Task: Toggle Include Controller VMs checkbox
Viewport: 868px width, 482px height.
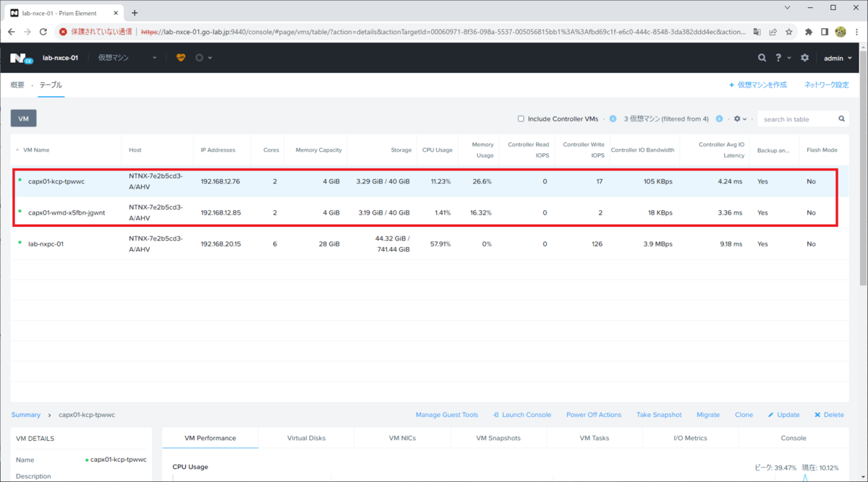Action: pos(521,119)
